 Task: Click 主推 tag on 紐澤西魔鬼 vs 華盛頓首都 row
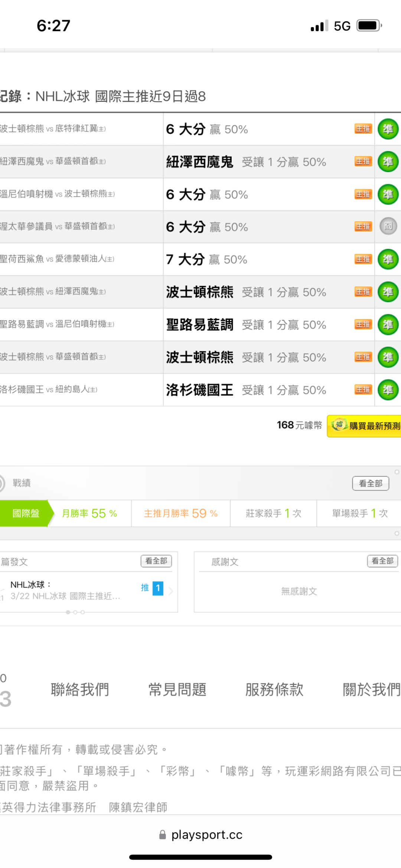pyautogui.click(x=363, y=162)
